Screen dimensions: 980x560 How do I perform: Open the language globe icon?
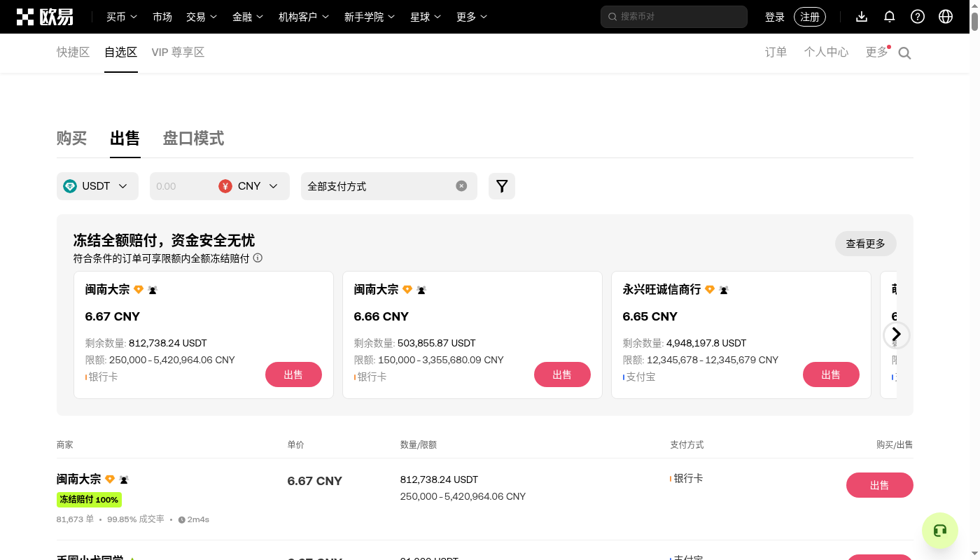tap(946, 17)
